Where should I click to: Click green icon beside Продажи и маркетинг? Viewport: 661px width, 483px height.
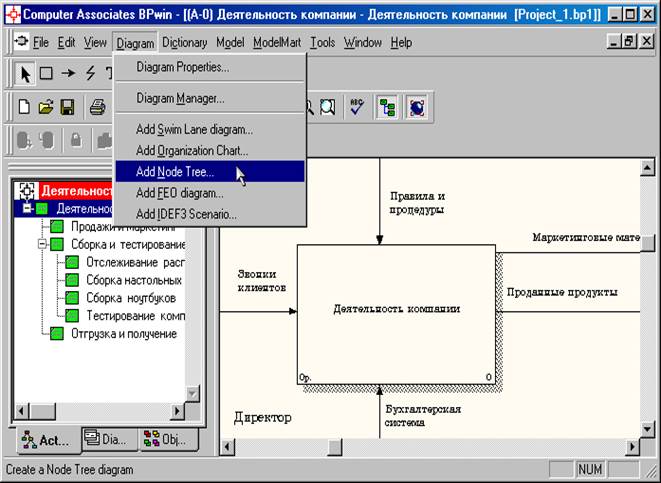[x=56, y=227]
